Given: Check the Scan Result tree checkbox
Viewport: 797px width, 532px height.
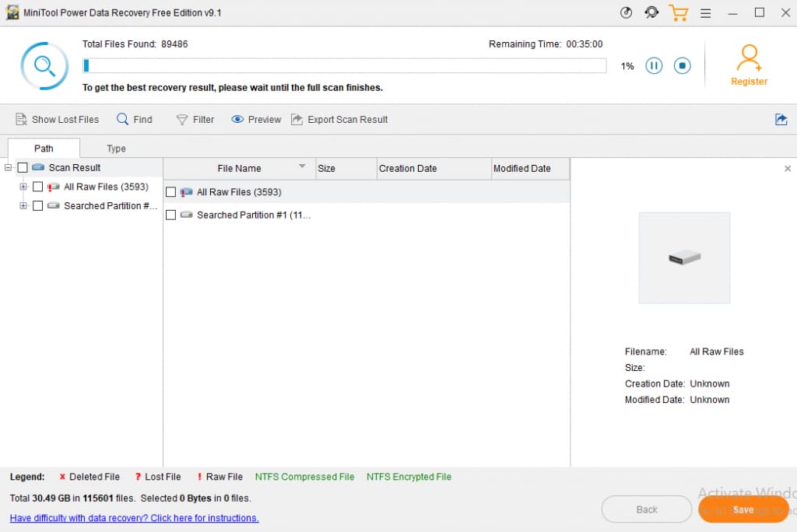Looking at the screenshot, I should click(23, 168).
